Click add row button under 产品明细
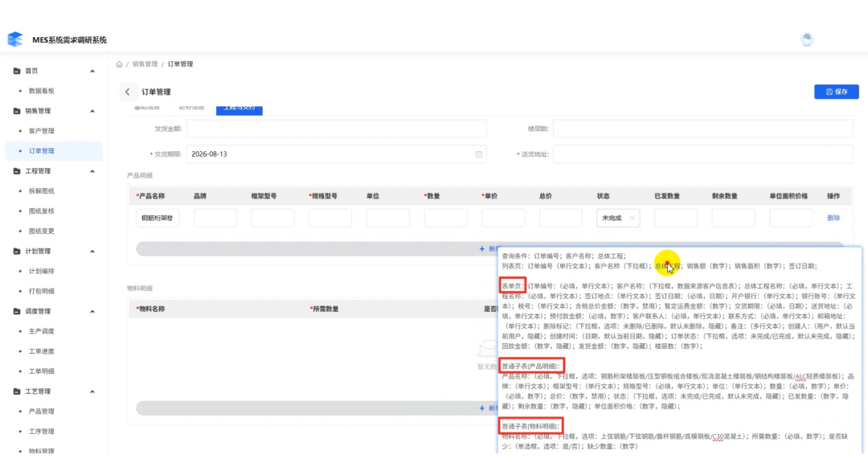This screenshot has height=463, width=868. (489, 248)
